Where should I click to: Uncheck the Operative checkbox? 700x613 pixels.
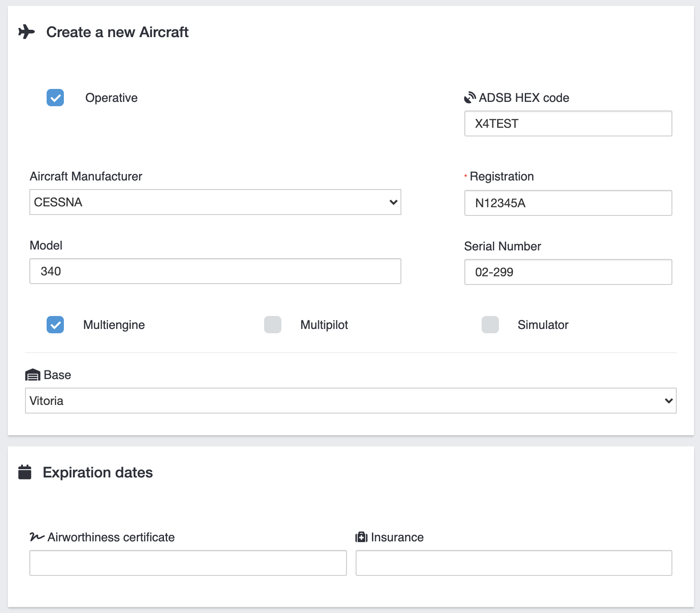(55, 98)
